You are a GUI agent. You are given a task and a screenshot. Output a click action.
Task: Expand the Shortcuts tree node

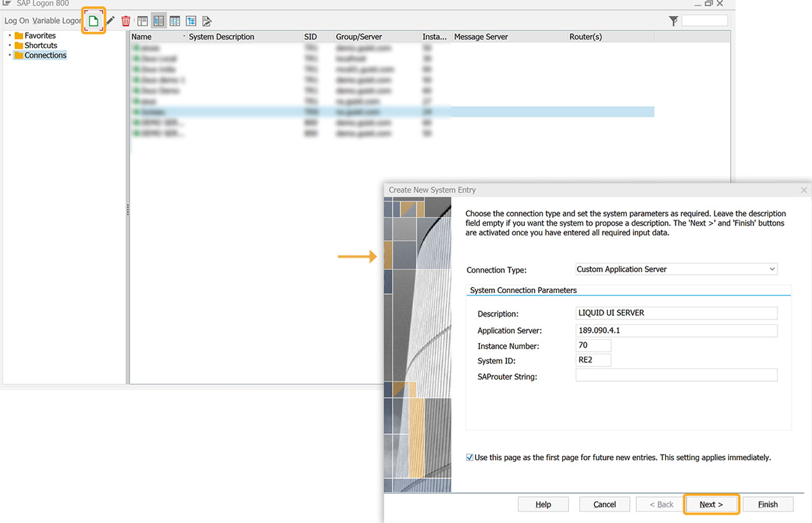[x=9, y=45]
